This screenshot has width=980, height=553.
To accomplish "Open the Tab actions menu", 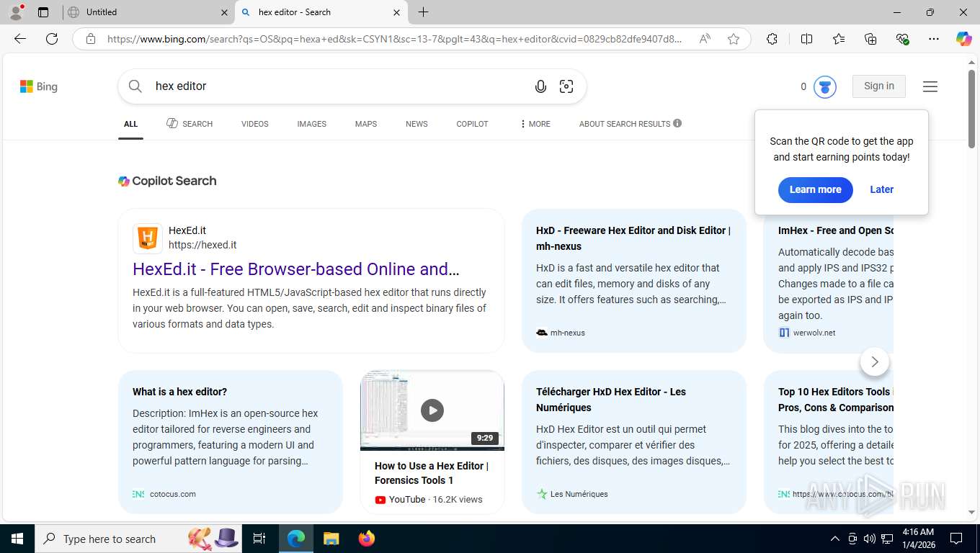I will (43, 12).
